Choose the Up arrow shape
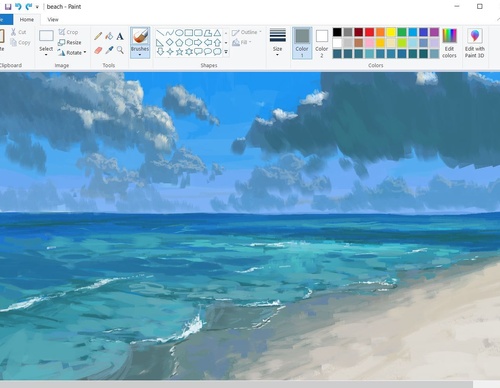Image resolution: width=500 pixels, height=388 pixels. click(217, 42)
